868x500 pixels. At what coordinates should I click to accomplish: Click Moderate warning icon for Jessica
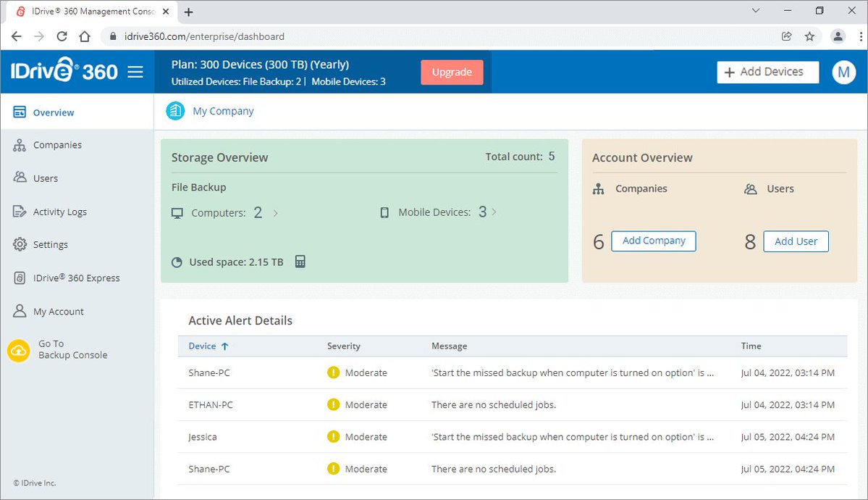(333, 437)
